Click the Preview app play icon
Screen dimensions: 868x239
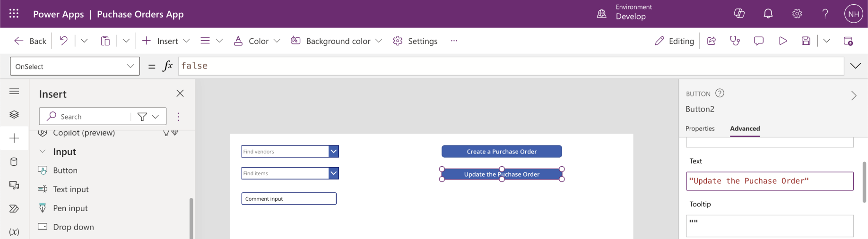point(783,41)
